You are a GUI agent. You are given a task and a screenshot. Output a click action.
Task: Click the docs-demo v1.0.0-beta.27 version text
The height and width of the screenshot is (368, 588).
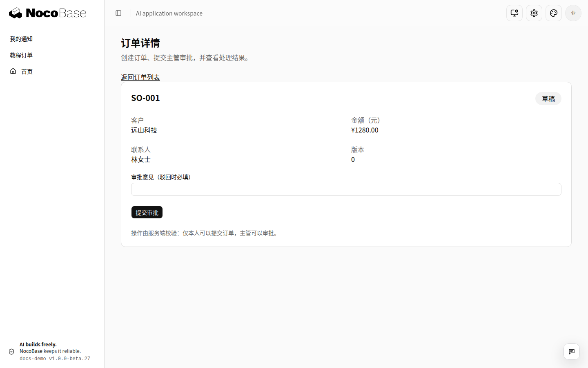tap(55, 359)
